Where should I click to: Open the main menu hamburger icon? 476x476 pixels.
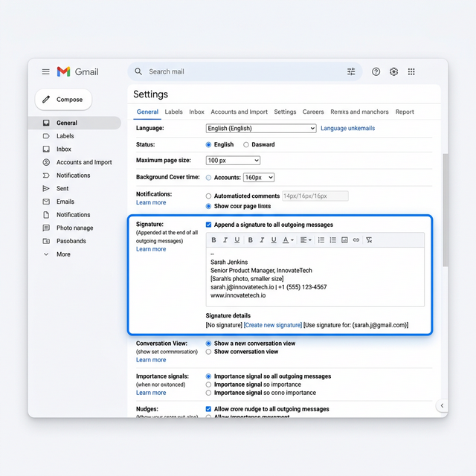click(46, 71)
